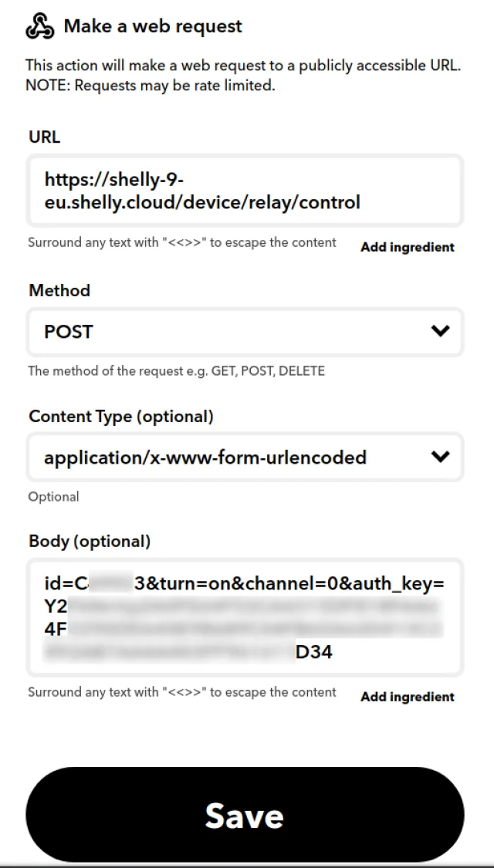
Task: Click the chevron on the Content Type selector
Action: click(441, 457)
